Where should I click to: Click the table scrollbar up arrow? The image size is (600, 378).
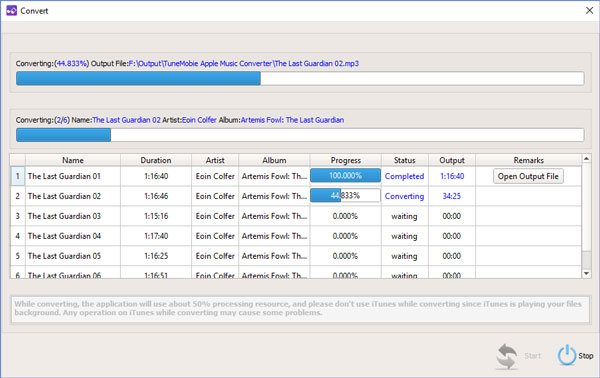coord(586,158)
